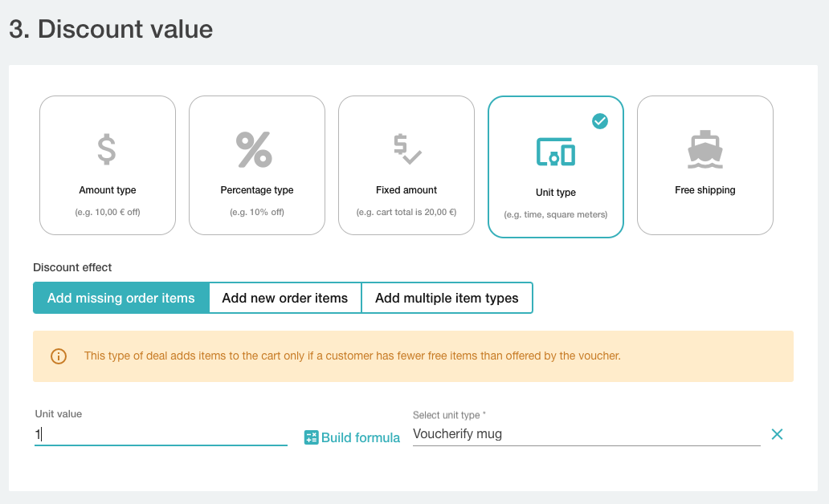
Task: Click the info icon in the warning banner
Action: coord(57,356)
